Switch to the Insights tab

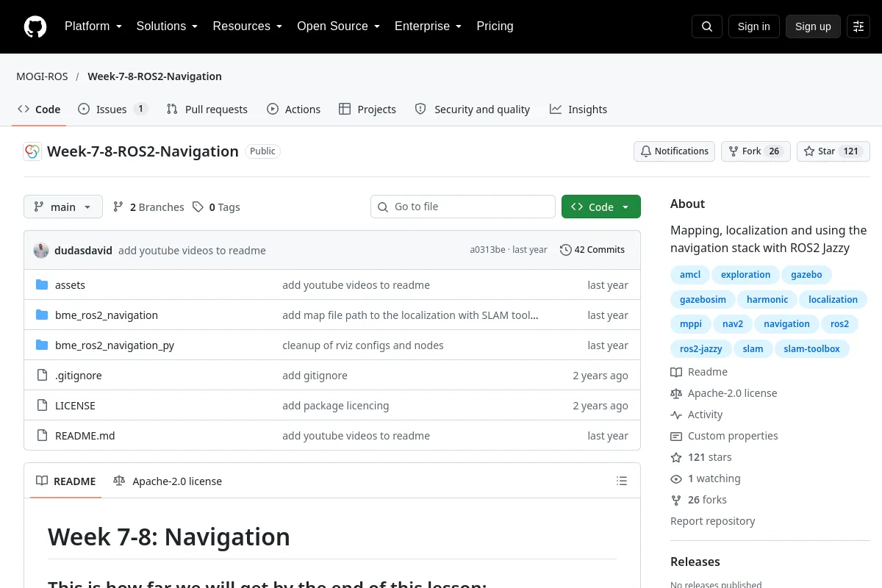pyautogui.click(x=578, y=110)
